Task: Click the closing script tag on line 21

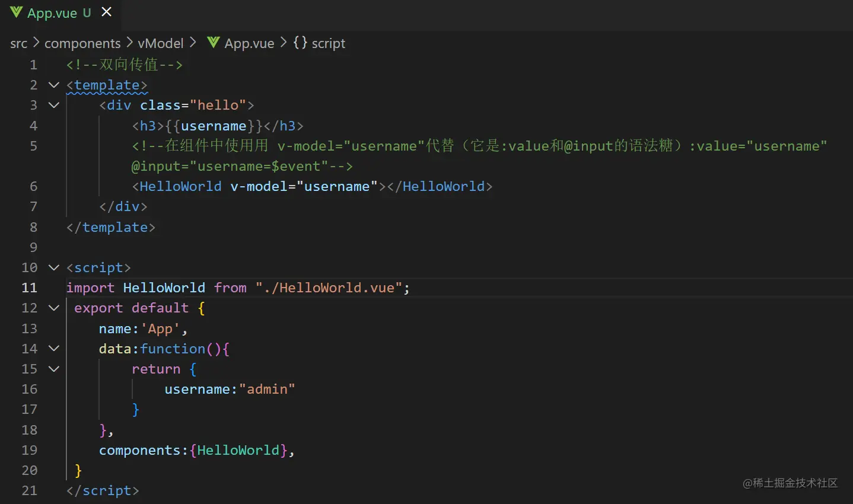Action: 103,490
